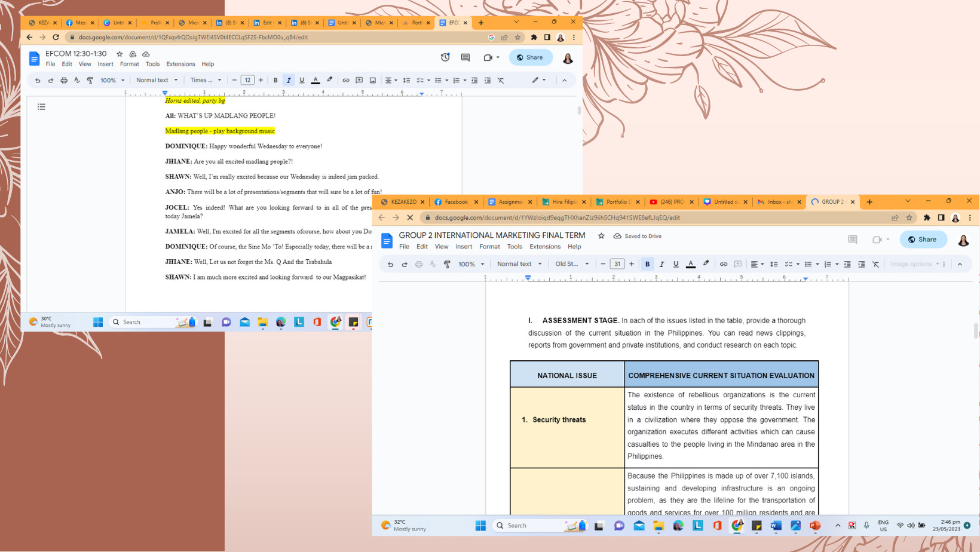Open text color picker in GROUP 2 toolbar
980x552 pixels.
(691, 264)
